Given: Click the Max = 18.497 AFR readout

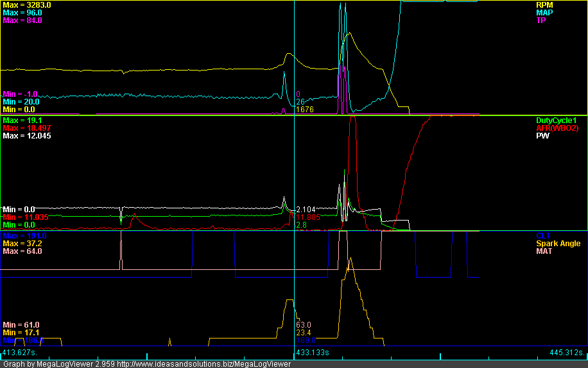Looking at the screenshot, I should pyautogui.click(x=27, y=128).
